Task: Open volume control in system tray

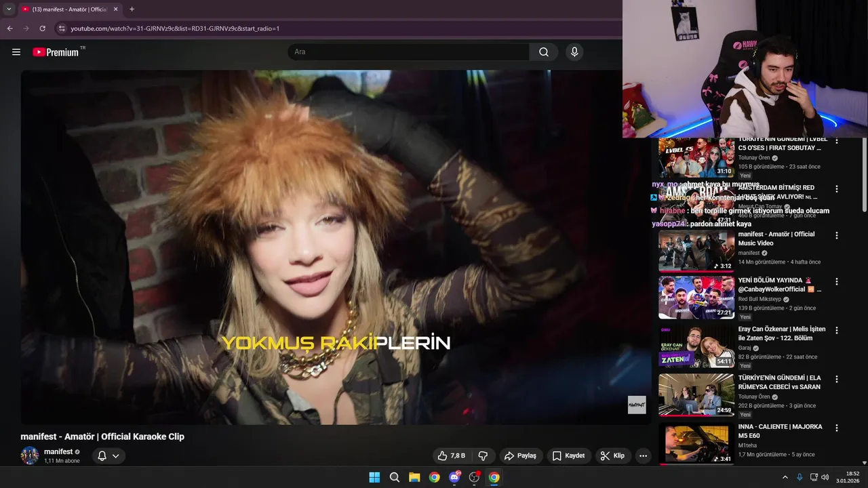Action: (825, 477)
